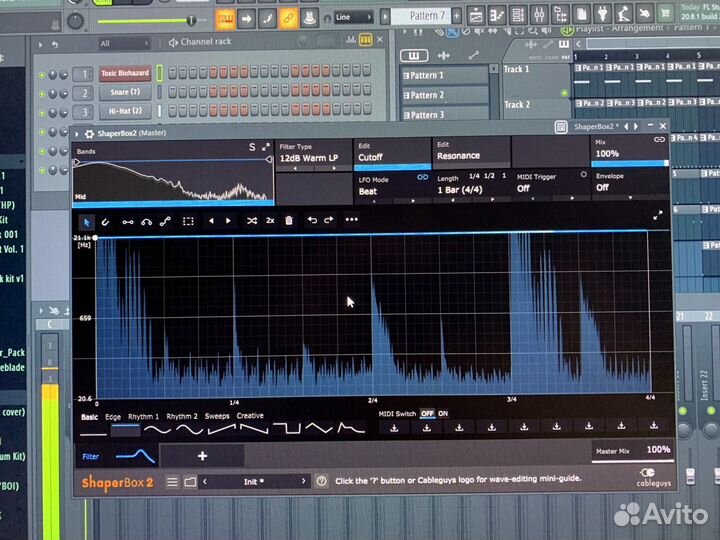Switch to the Rhythm 1 tab

coord(143,416)
